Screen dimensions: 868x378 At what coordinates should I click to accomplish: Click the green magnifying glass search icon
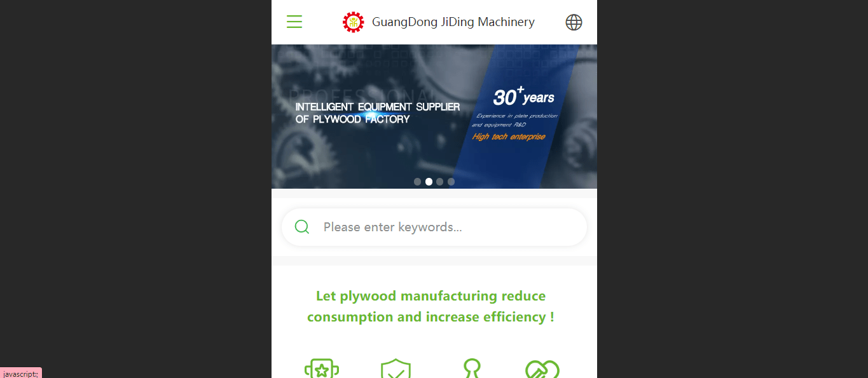tap(302, 227)
